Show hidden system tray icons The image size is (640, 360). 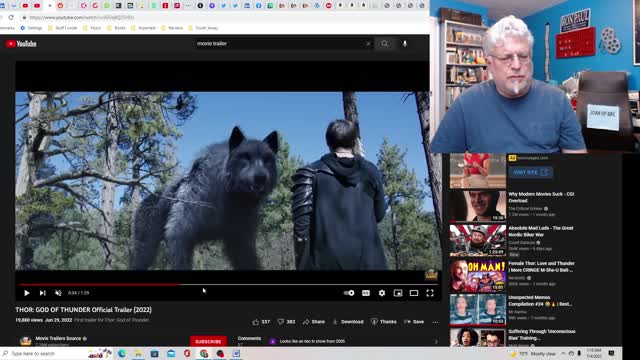563,353
